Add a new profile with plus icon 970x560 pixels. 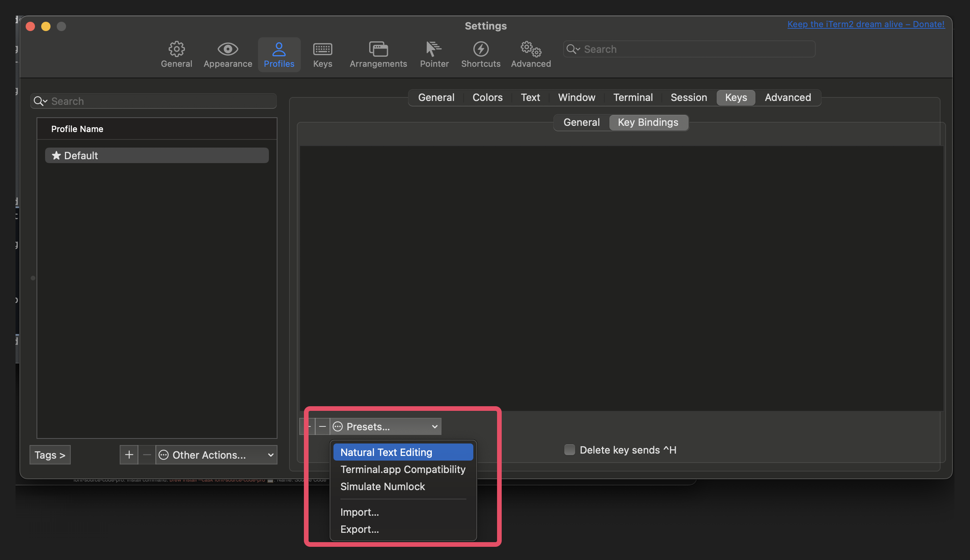pos(129,455)
